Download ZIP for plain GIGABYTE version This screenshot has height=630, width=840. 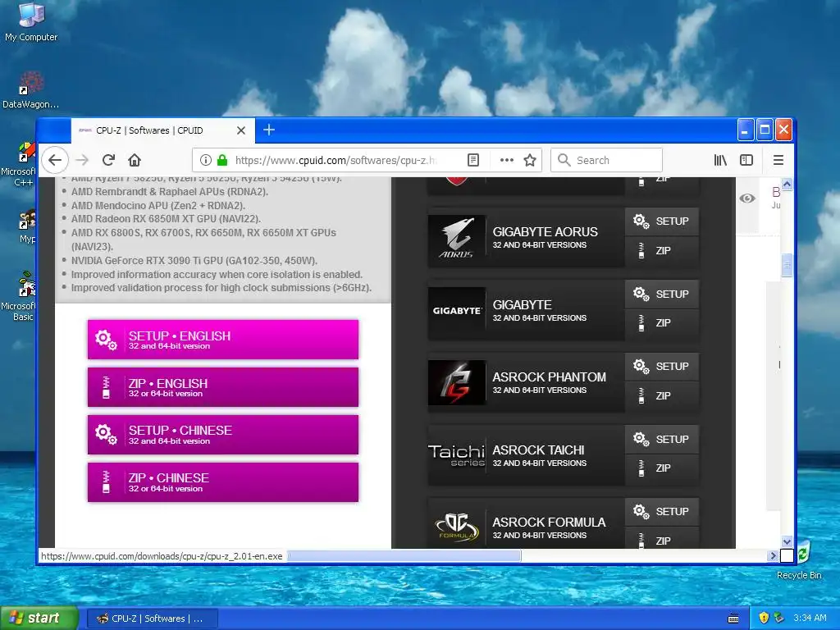(662, 323)
